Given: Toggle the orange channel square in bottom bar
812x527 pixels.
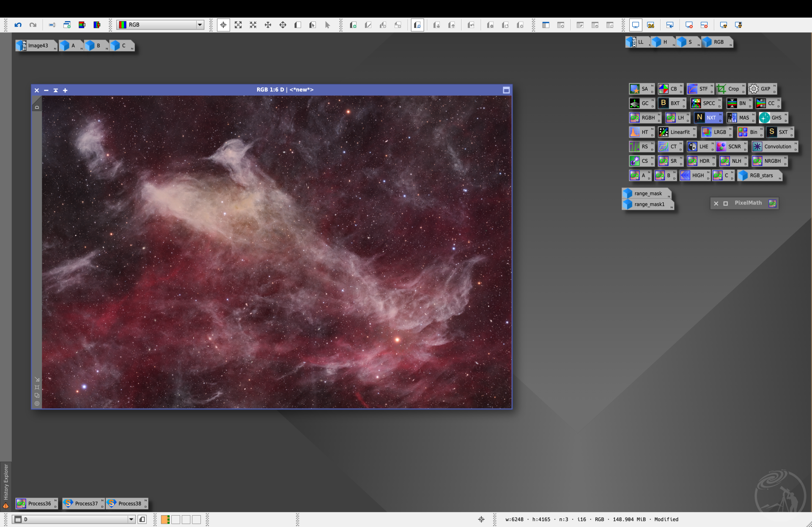Looking at the screenshot, I should tap(165, 519).
